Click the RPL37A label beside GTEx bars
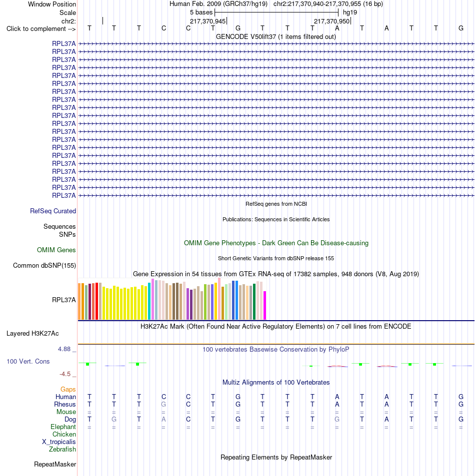475x476 pixels. coord(64,300)
